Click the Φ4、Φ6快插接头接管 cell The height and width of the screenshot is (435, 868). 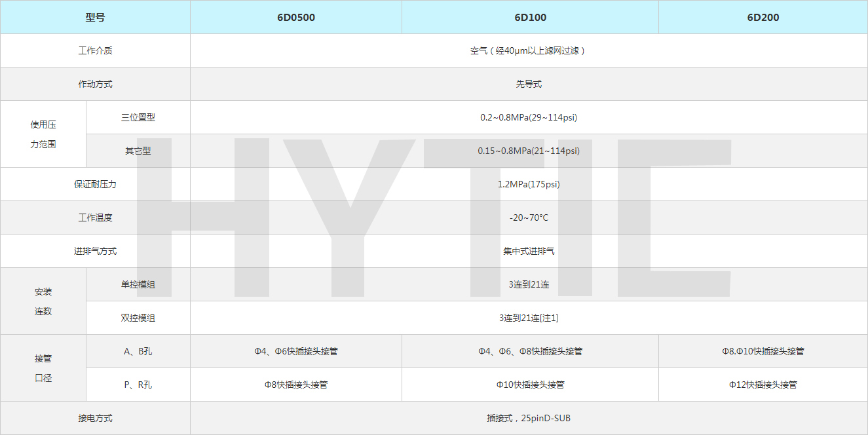[x=296, y=352]
